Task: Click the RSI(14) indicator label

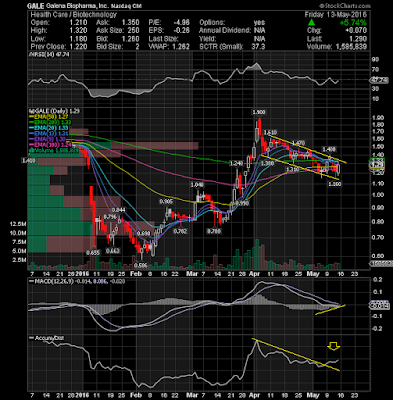Action: click(49, 54)
